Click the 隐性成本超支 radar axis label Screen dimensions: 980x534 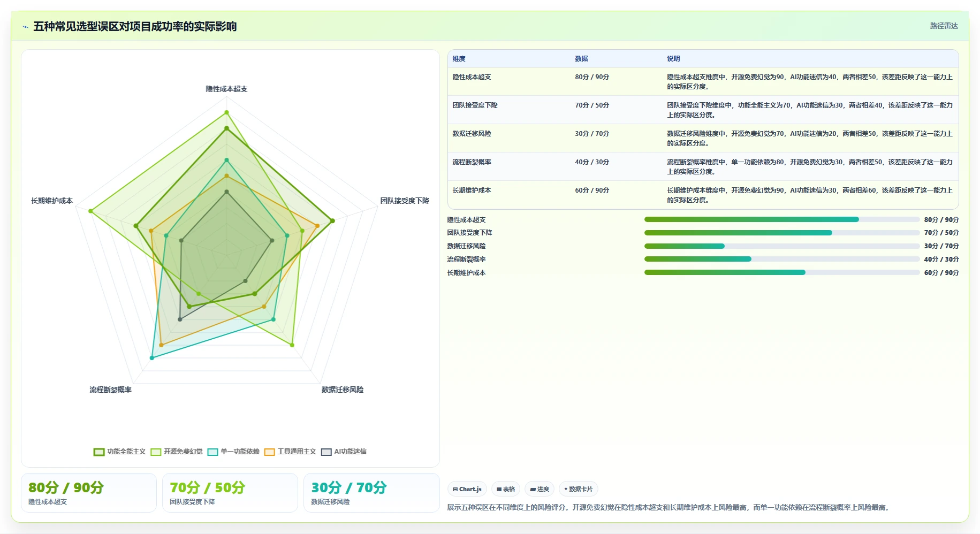click(x=226, y=89)
